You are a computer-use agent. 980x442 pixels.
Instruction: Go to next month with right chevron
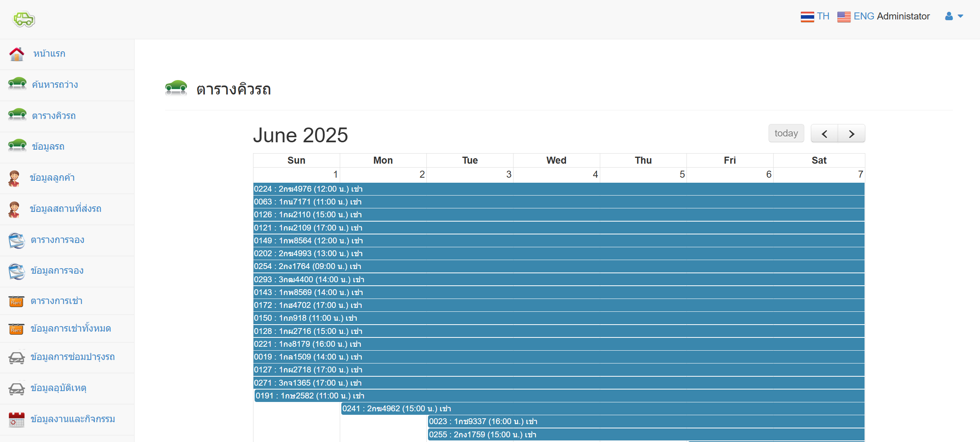(x=851, y=133)
